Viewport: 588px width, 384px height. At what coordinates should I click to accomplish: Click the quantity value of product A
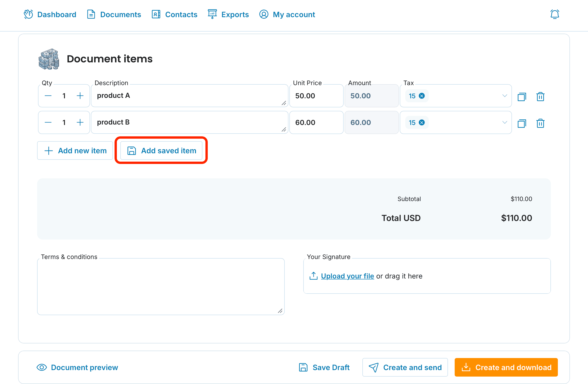tap(64, 96)
